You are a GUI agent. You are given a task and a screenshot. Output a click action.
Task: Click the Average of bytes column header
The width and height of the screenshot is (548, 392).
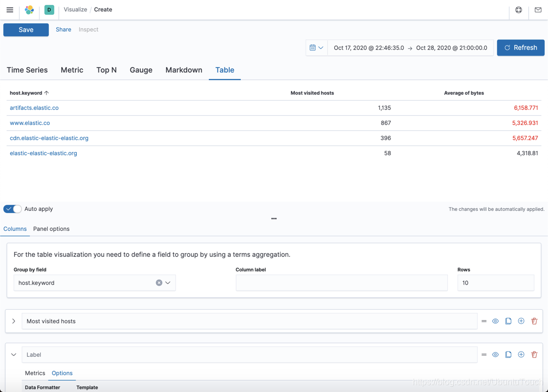point(464,93)
